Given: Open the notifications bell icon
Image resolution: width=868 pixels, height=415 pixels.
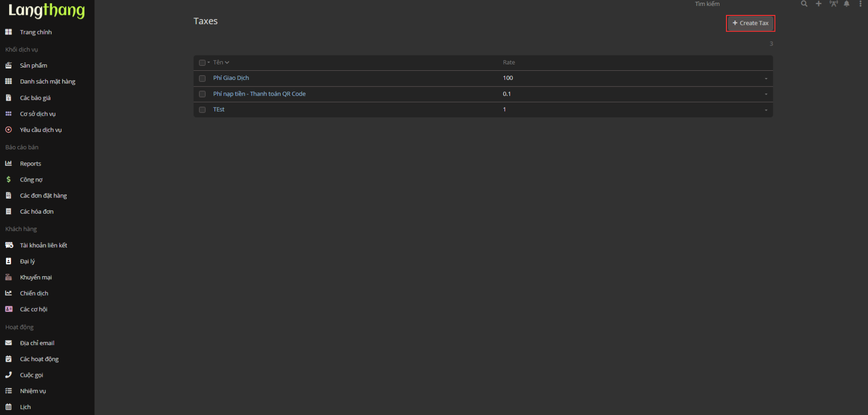Looking at the screenshot, I should (x=847, y=4).
